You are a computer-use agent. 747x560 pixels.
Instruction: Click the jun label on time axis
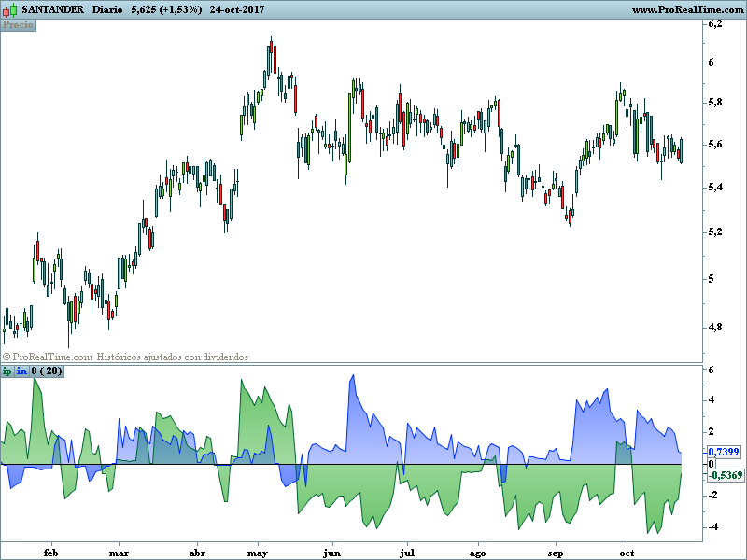(x=331, y=553)
